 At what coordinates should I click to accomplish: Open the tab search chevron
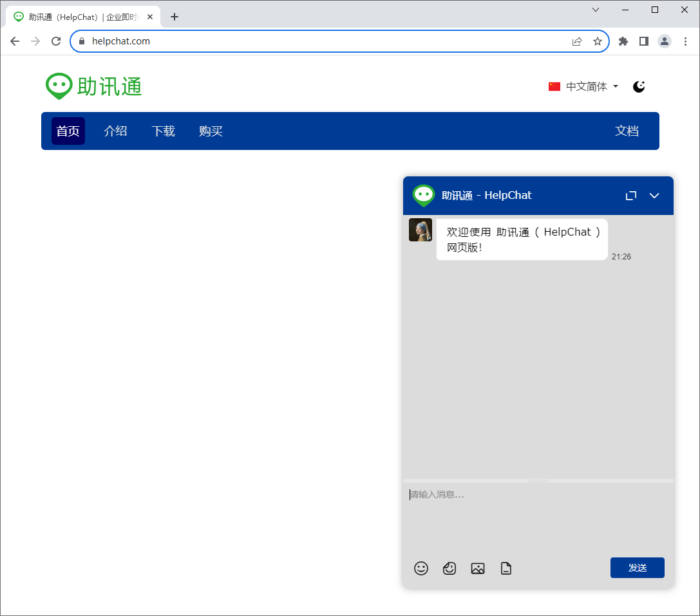point(596,10)
